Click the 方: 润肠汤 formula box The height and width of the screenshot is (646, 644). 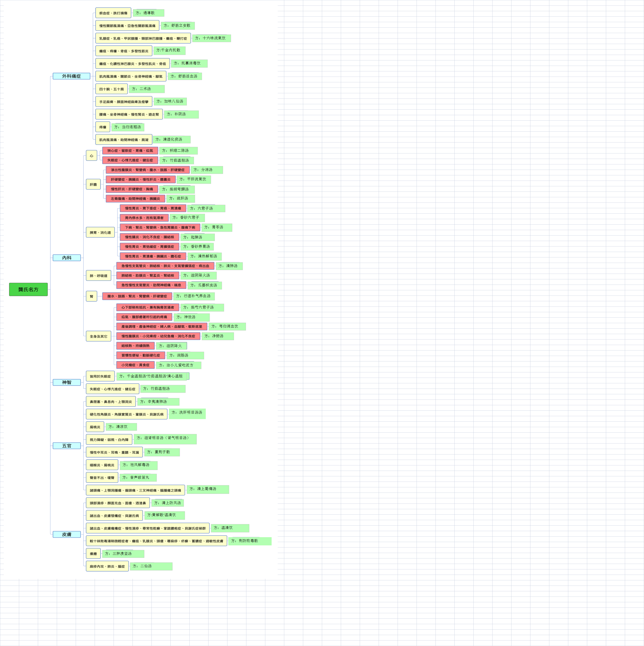[186, 356]
